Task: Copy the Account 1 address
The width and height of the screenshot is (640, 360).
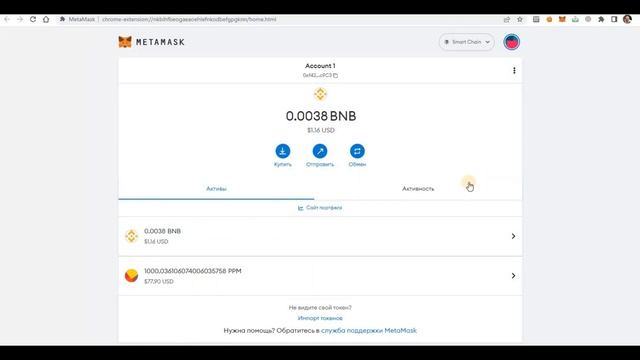Action: click(320, 75)
